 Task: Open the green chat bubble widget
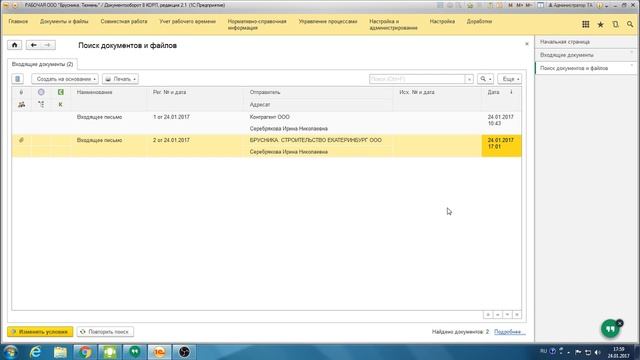coord(610,329)
